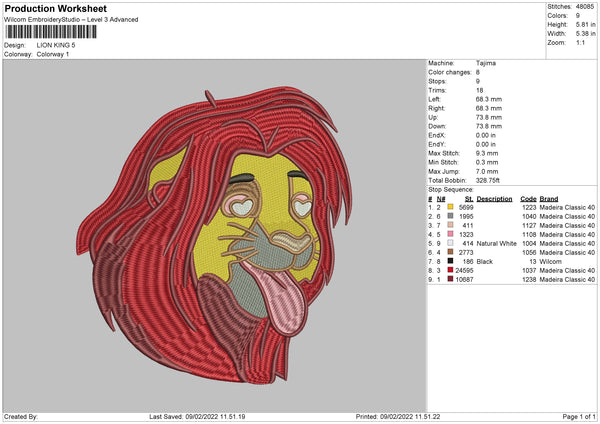Select the gray swatch for stop 2
600x424 pixels.
(451, 215)
